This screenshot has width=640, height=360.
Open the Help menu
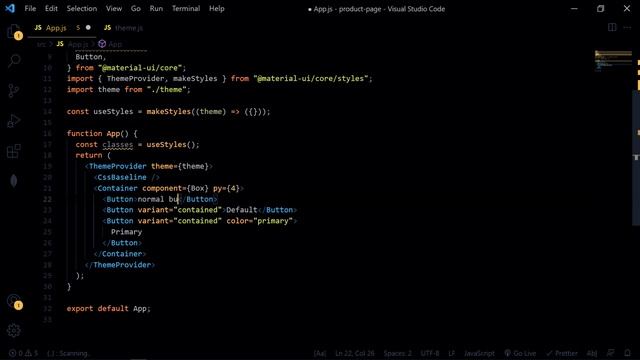click(217, 9)
